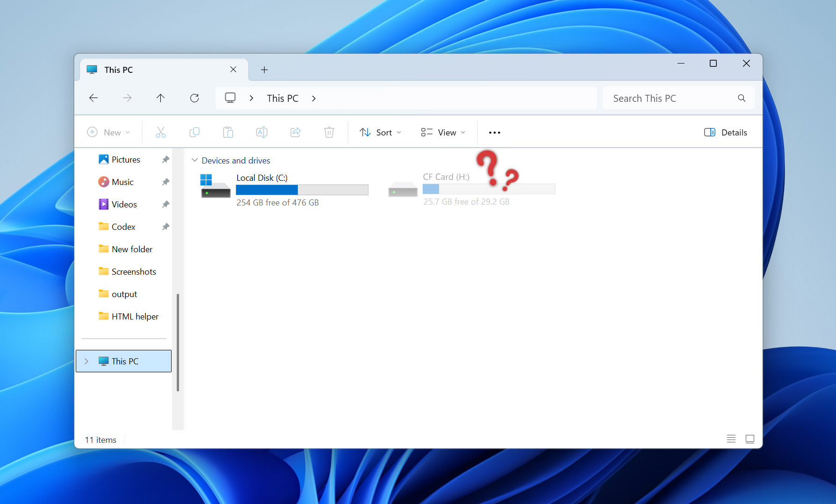Select This PC in navigation pane
This screenshot has width=836, height=504.
[123, 361]
